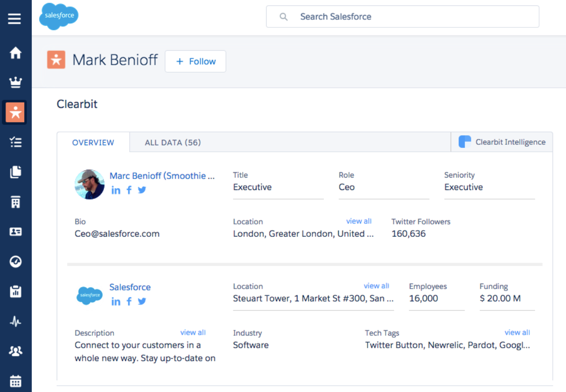Click the Twitter Button, Newrelic tech tags

(x=448, y=345)
